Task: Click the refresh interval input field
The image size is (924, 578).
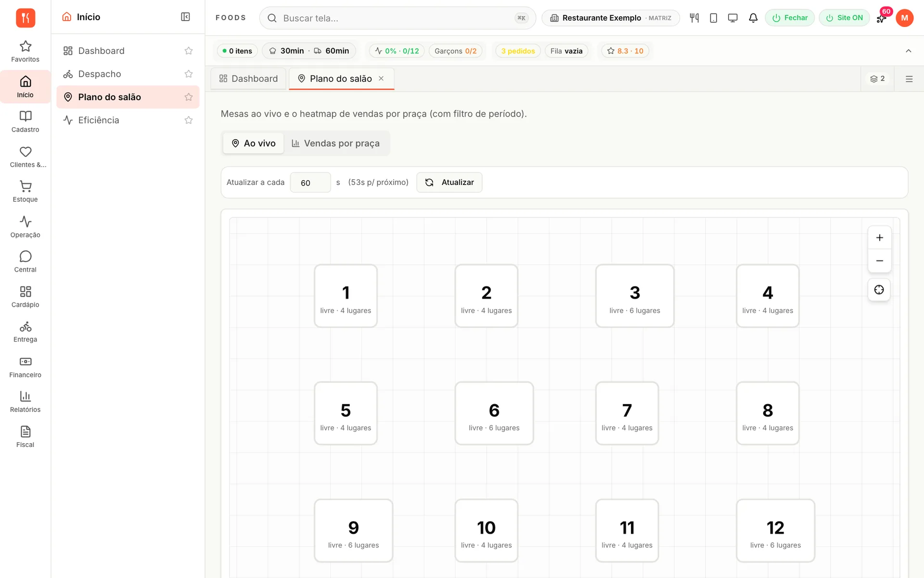Action: click(310, 183)
